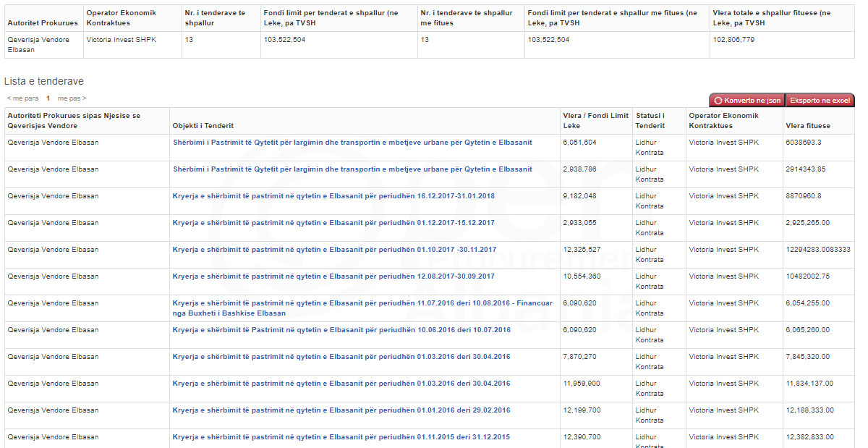Open tender 11.07.2016 deri 10.08.2016 Bashkise Elbasan
The width and height of the screenshot is (868, 448).
click(362, 308)
